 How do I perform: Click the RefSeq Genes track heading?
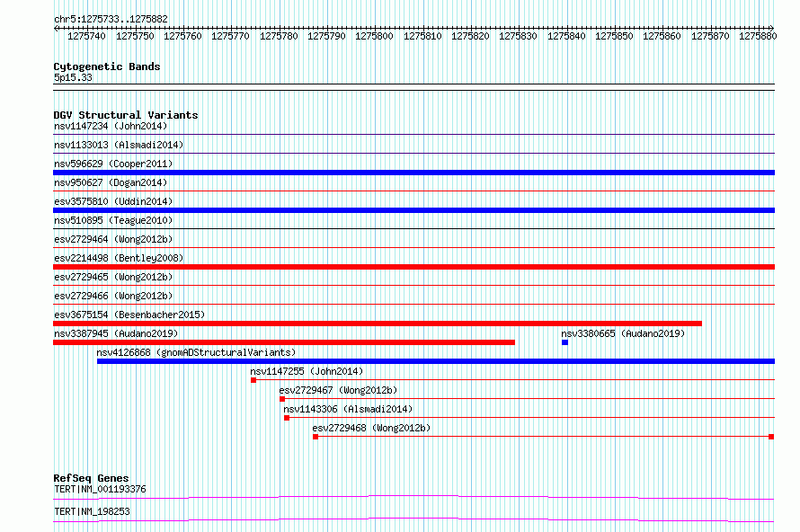point(91,478)
